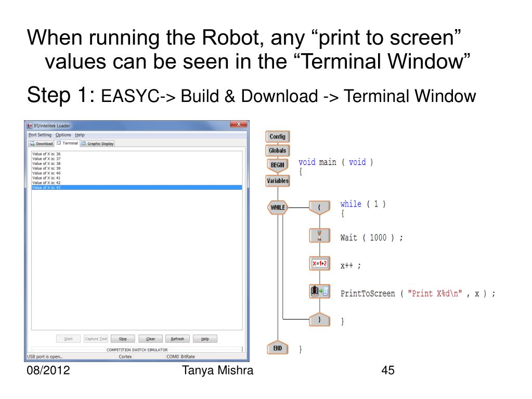Image resolution: width=532 pixels, height=399 pixels.
Task: Open the Port Setting menu
Action: coord(40,135)
